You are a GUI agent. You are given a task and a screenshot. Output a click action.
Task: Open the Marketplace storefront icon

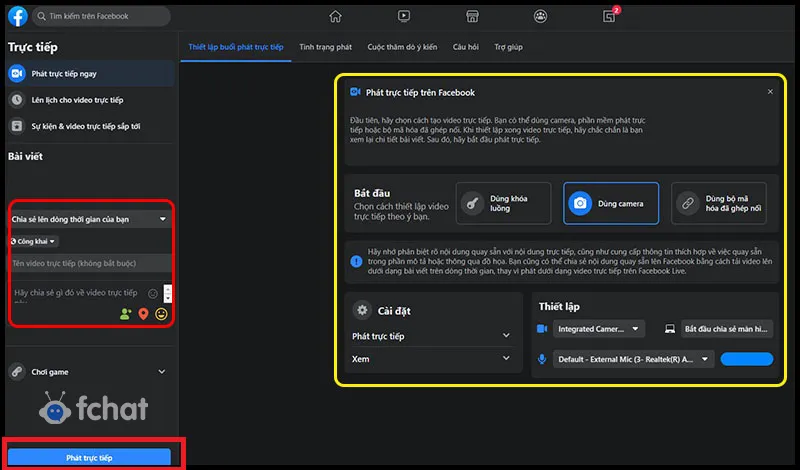click(x=472, y=16)
